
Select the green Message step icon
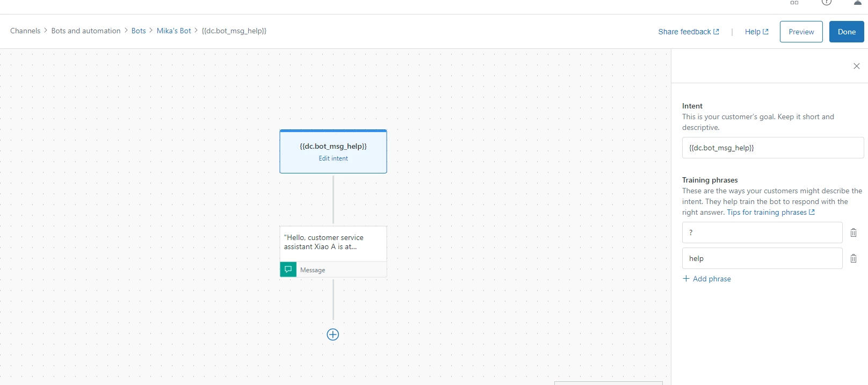tap(288, 270)
